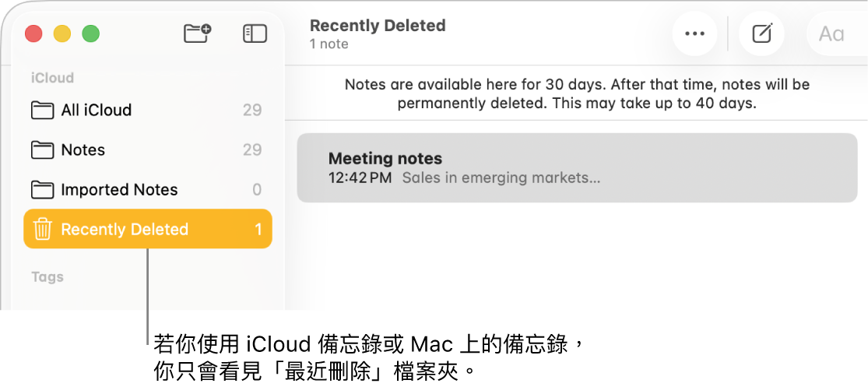The width and height of the screenshot is (868, 387).
Task: Click the iCloud section header
Action: (52, 78)
